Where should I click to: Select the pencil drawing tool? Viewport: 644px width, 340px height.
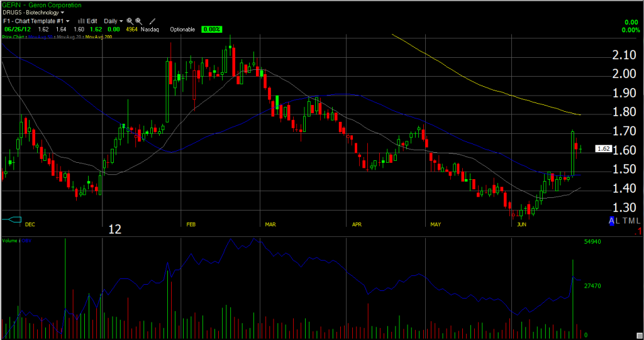tap(152, 21)
